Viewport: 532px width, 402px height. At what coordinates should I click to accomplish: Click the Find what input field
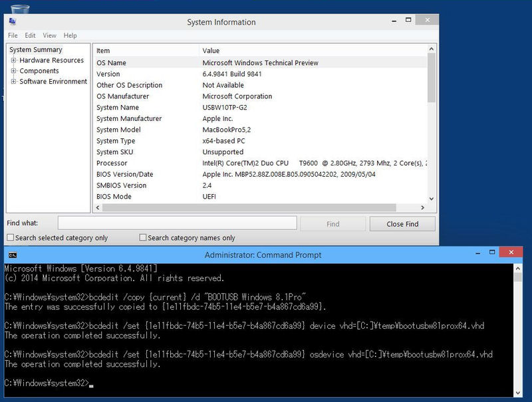pos(178,223)
